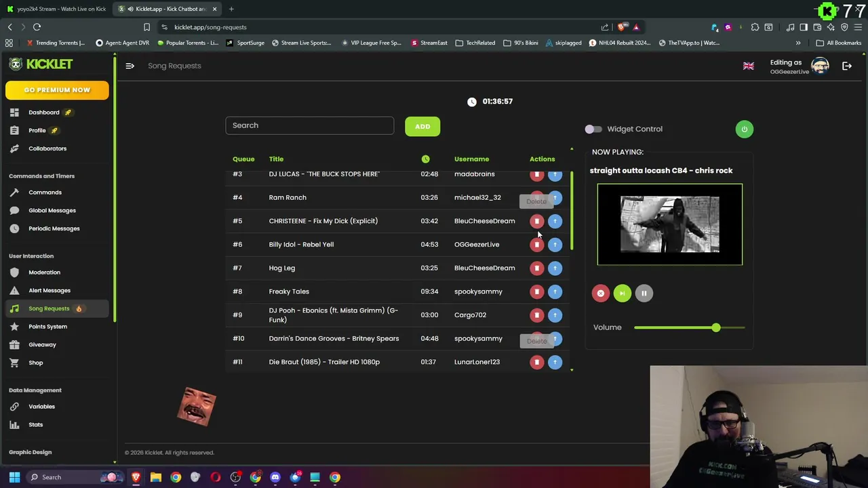Image resolution: width=868 pixels, height=488 pixels.
Task: Click the song queue scrollbar
Action: pyautogui.click(x=572, y=210)
